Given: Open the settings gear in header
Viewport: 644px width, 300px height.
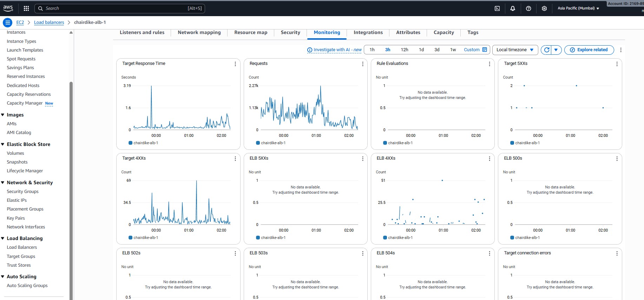Looking at the screenshot, I should (x=544, y=8).
